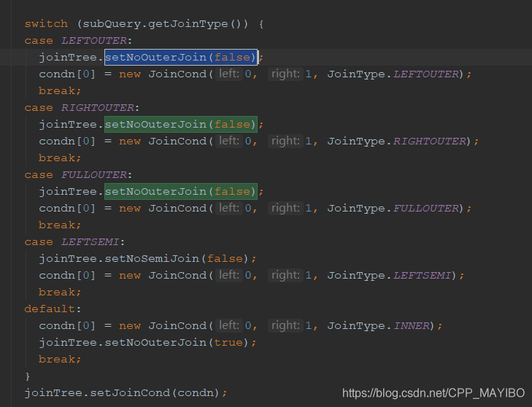
Task: Click the break statement under default case
Action: 60,360
